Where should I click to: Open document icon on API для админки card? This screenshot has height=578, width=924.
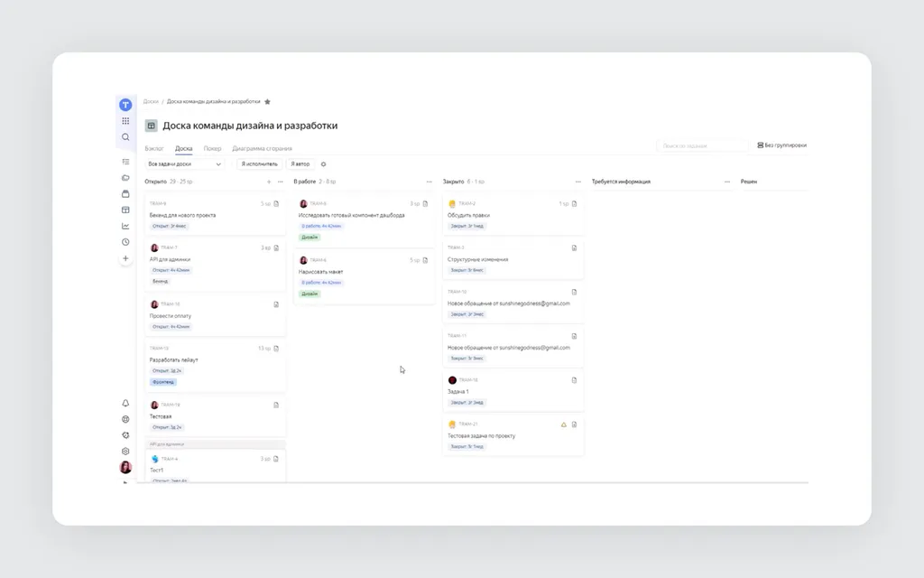[276, 247]
